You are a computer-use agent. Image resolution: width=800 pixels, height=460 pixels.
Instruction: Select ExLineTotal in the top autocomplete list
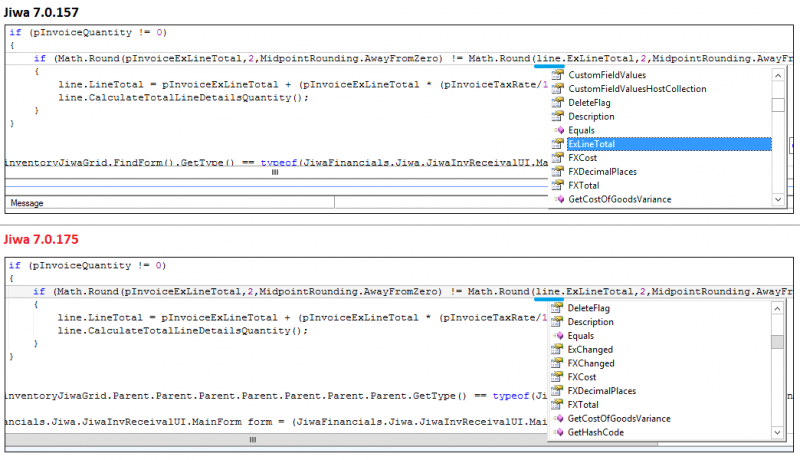tap(592, 144)
